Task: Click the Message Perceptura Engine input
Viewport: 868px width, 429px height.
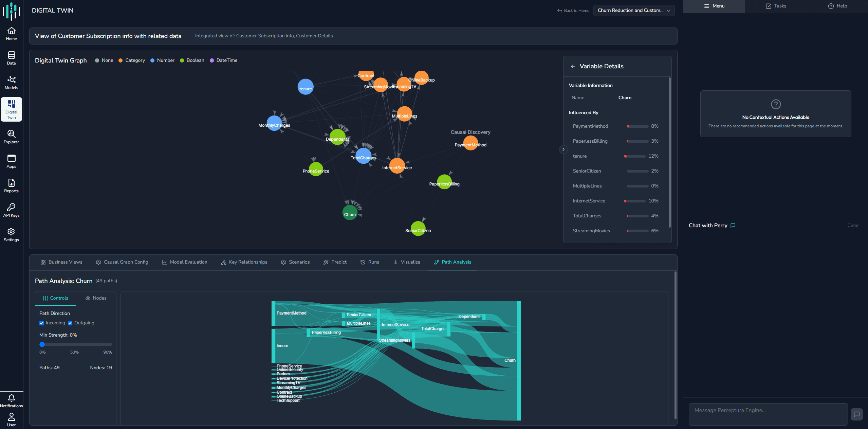Action: [768, 414]
